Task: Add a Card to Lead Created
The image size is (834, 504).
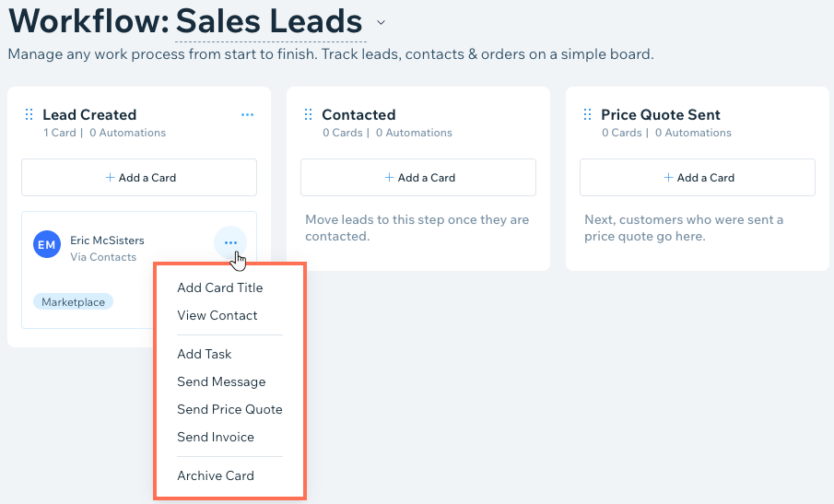Action: [x=139, y=178]
